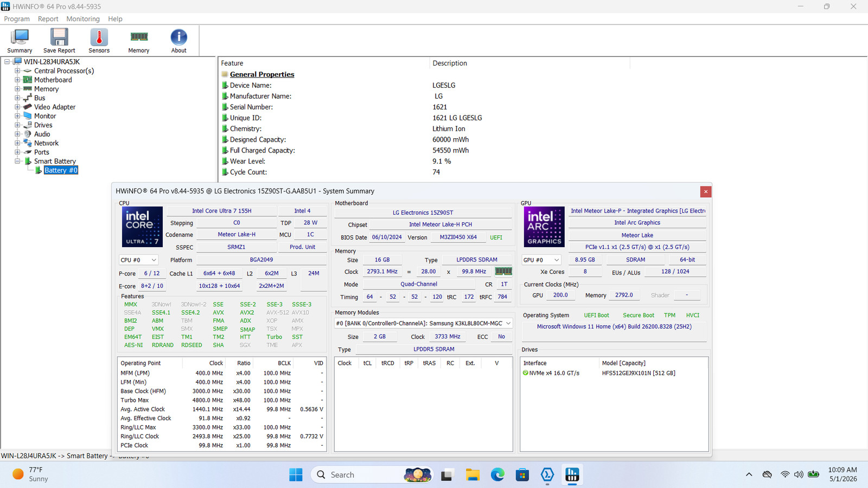This screenshot has height=488, width=868.
Task: Open the weather widget showing 77°F Sunny
Action: [x=30, y=474]
